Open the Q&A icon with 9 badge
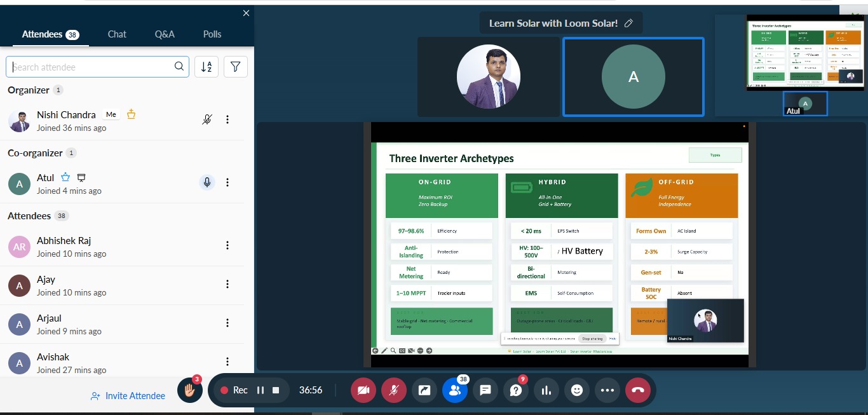This screenshot has height=415, width=868. [x=516, y=390]
